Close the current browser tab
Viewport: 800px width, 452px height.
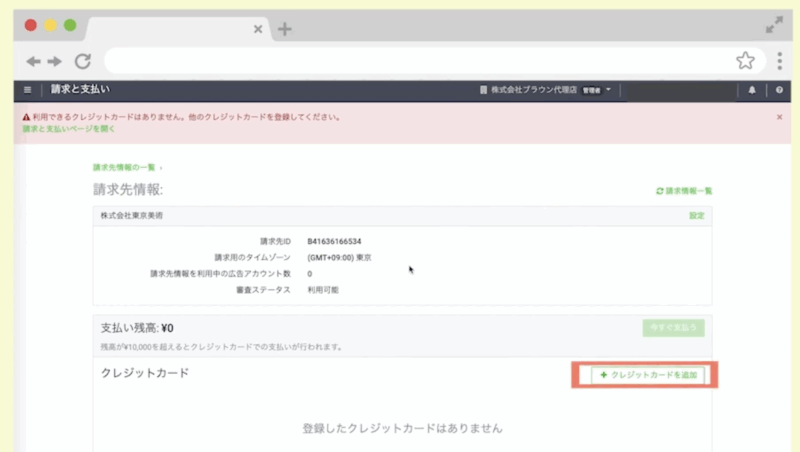258,29
